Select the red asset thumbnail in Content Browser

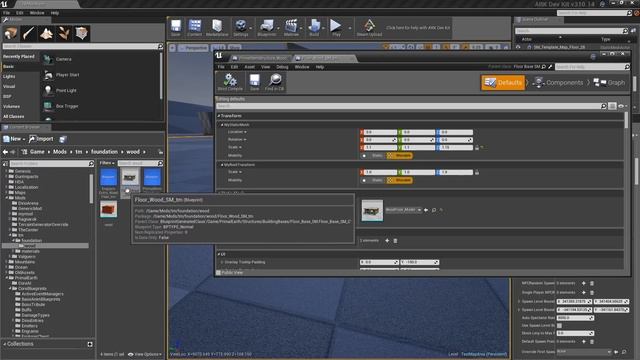pos(109,209)
